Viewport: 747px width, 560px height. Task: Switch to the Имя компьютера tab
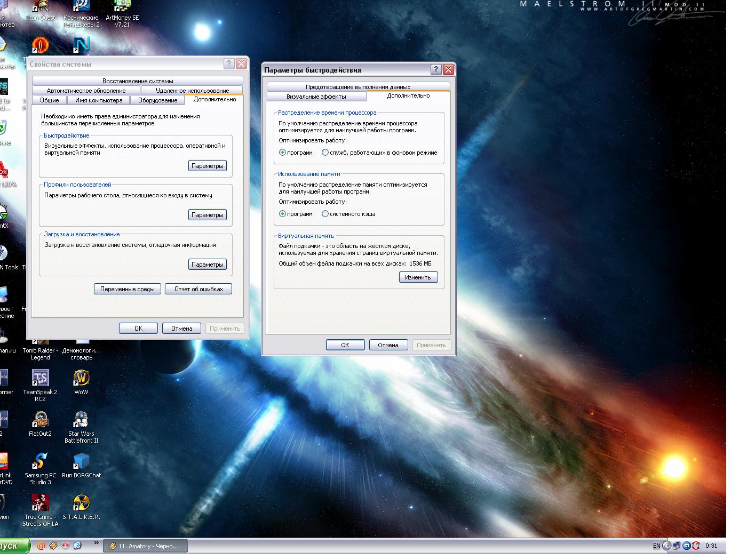[x=99, y=100]
